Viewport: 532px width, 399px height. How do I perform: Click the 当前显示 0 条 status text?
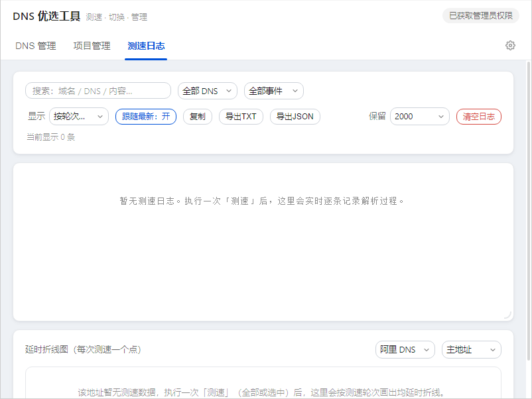point(51,137)
